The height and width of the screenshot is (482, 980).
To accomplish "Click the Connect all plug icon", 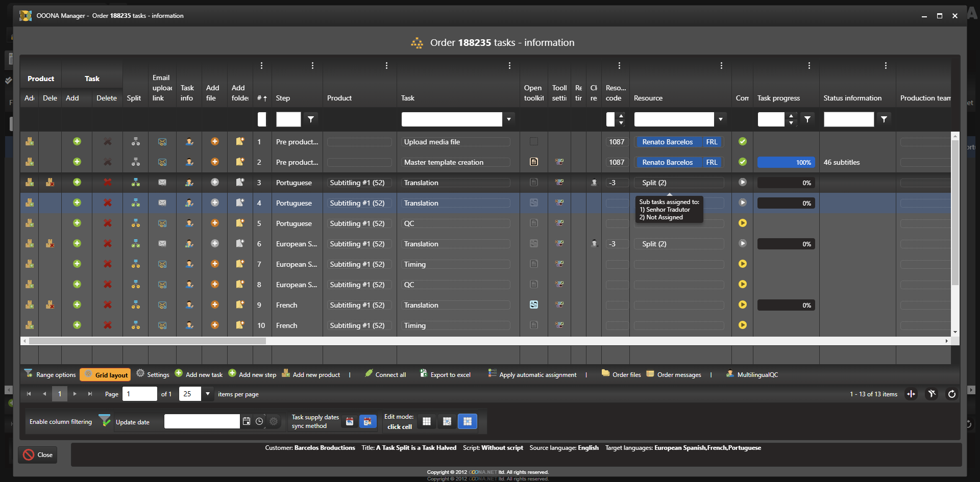I will 369,374.
